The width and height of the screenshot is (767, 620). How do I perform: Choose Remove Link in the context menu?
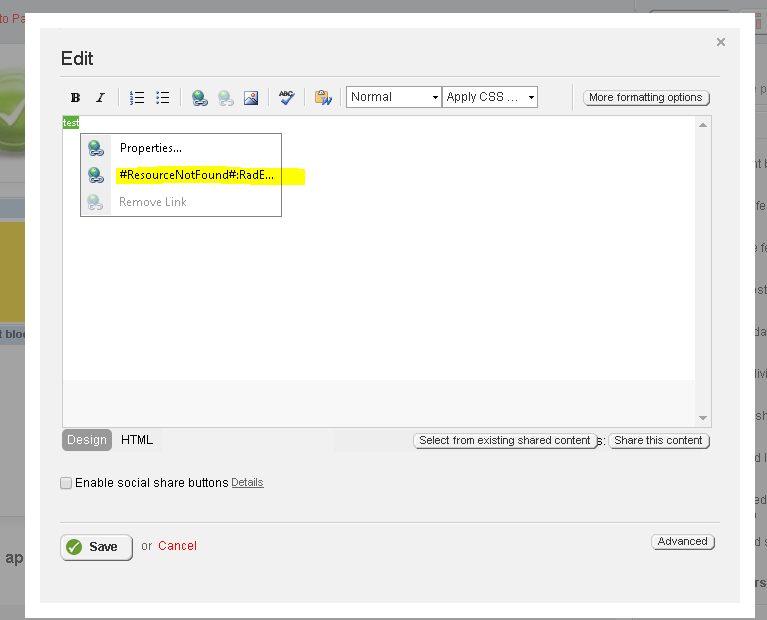point(153,202)
